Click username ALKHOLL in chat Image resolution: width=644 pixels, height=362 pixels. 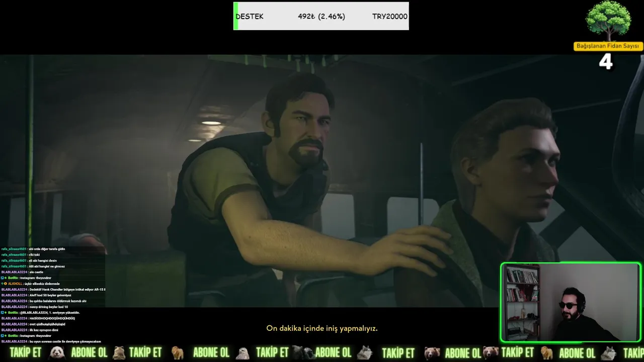pos(15,284)
